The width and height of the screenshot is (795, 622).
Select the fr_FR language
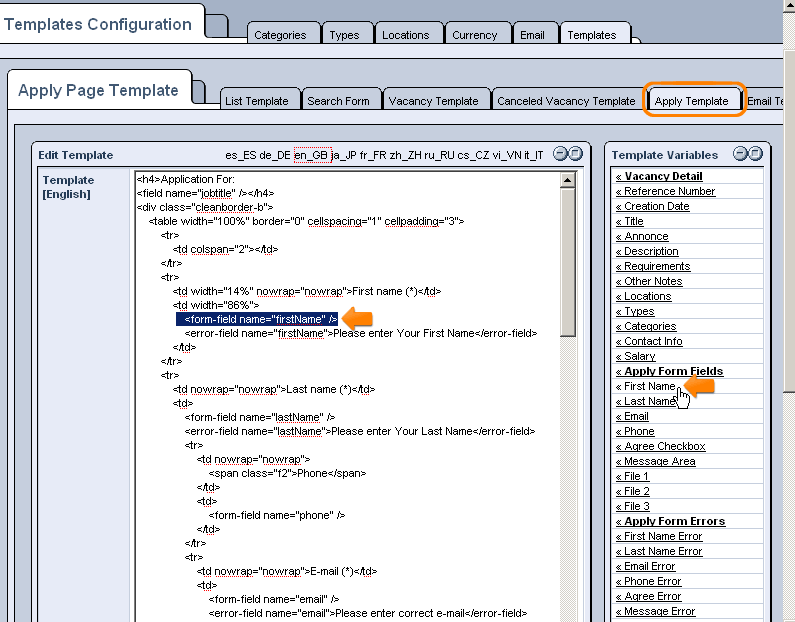point(373,155)
